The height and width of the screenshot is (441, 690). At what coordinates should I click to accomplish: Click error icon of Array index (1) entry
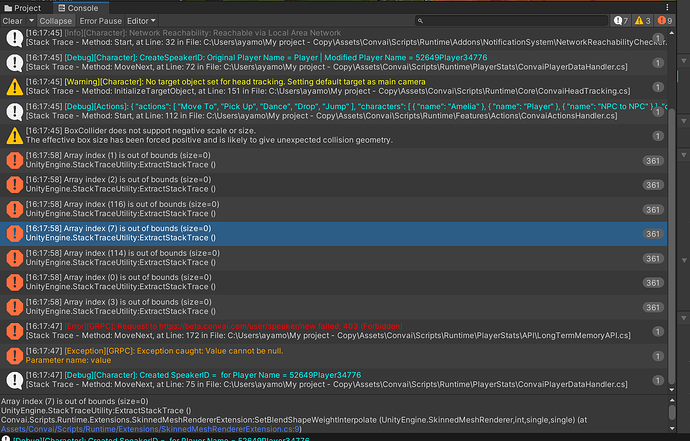(14, 161)
